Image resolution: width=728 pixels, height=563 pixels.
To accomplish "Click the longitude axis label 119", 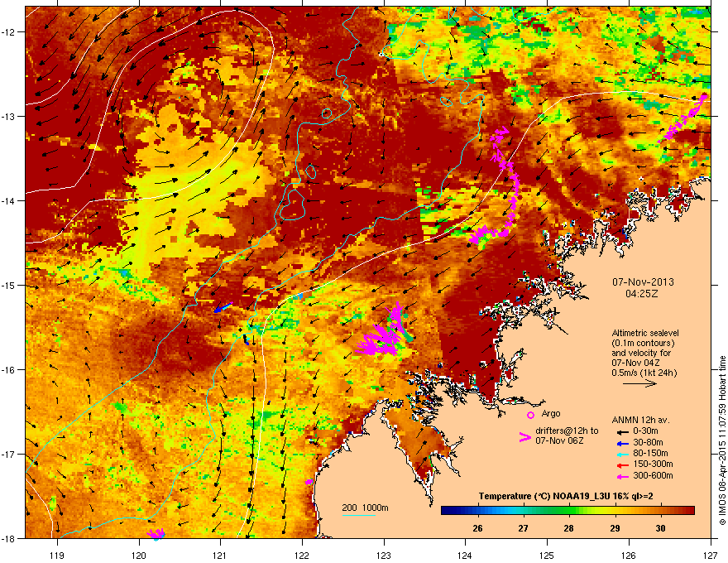I will (x=57, y=555).
